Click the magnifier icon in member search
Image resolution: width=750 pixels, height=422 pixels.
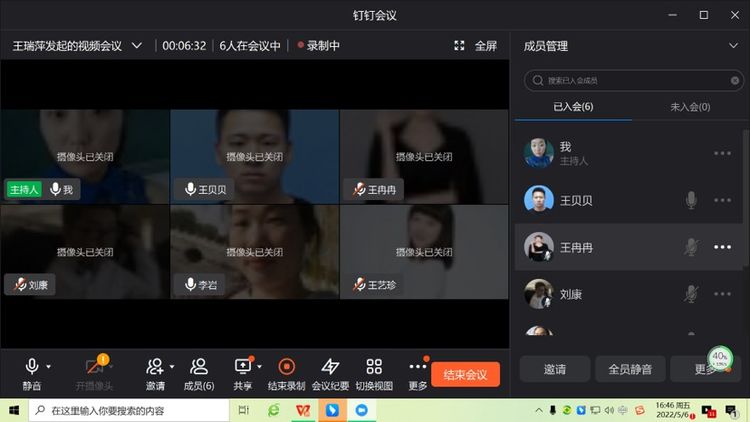coord(538,80)
